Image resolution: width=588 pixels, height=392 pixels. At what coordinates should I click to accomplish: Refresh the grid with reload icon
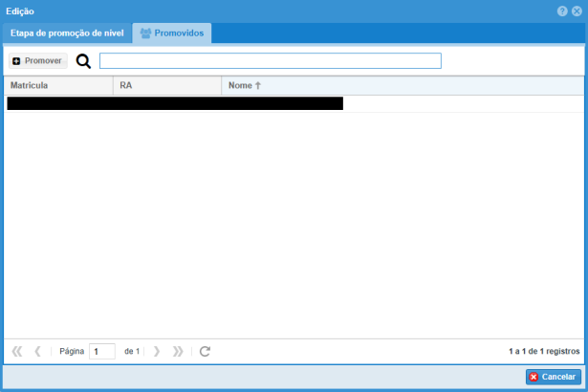tap(204, 351)
